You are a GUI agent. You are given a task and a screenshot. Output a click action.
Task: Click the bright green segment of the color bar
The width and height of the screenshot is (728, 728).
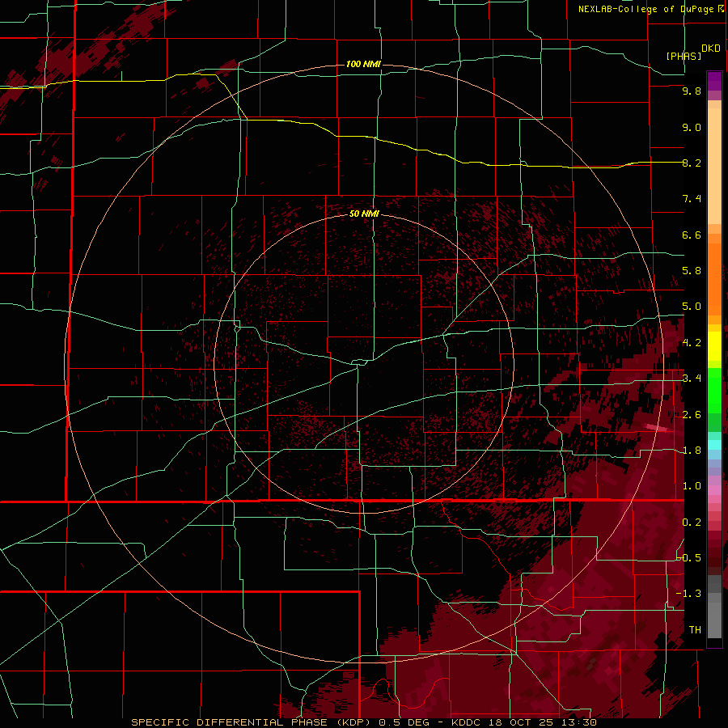click(x=714, y=391)
